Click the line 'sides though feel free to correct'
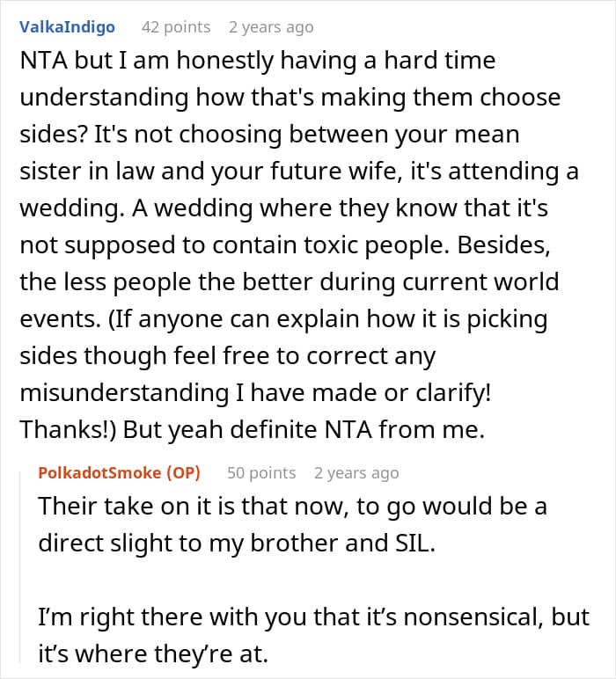The width and height of the screenshot is (616, 679). (x=227, y=356)
